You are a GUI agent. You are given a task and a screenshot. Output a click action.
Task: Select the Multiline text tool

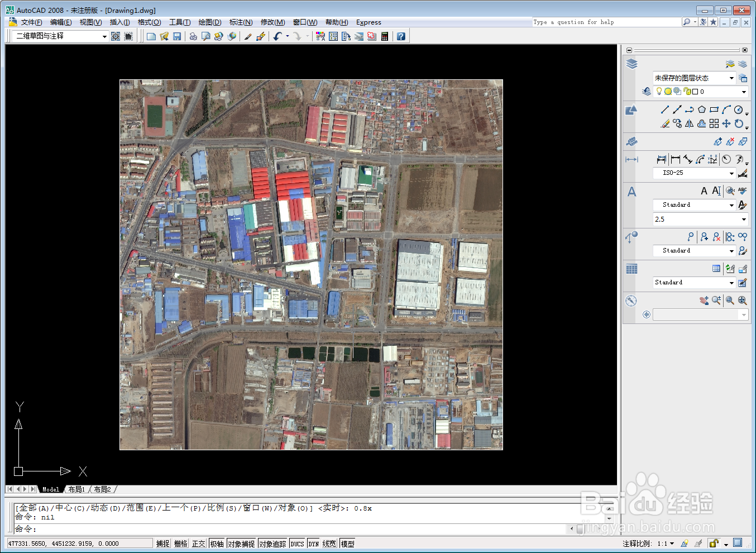[x=704, y=191]
